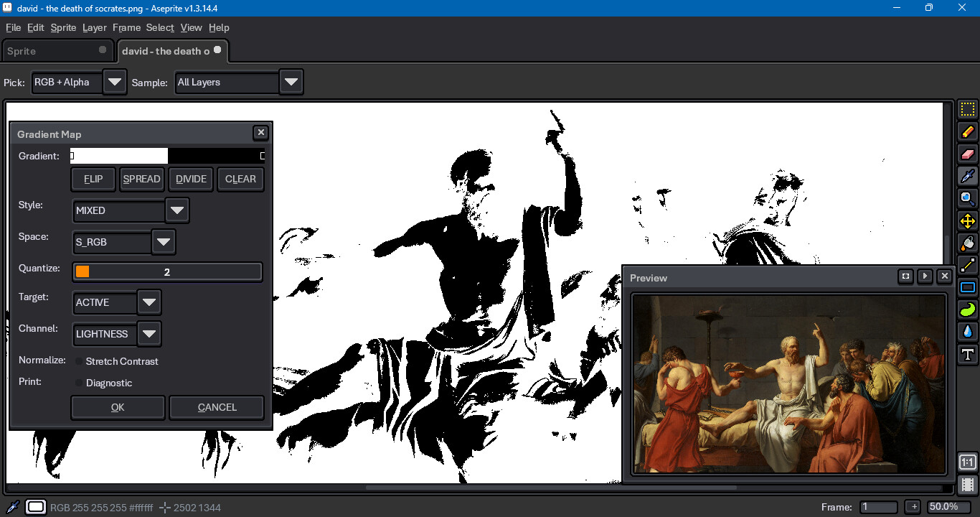Enable Diagnostic print option
This screenshot has height=517, width=980.
pos(104,383)
